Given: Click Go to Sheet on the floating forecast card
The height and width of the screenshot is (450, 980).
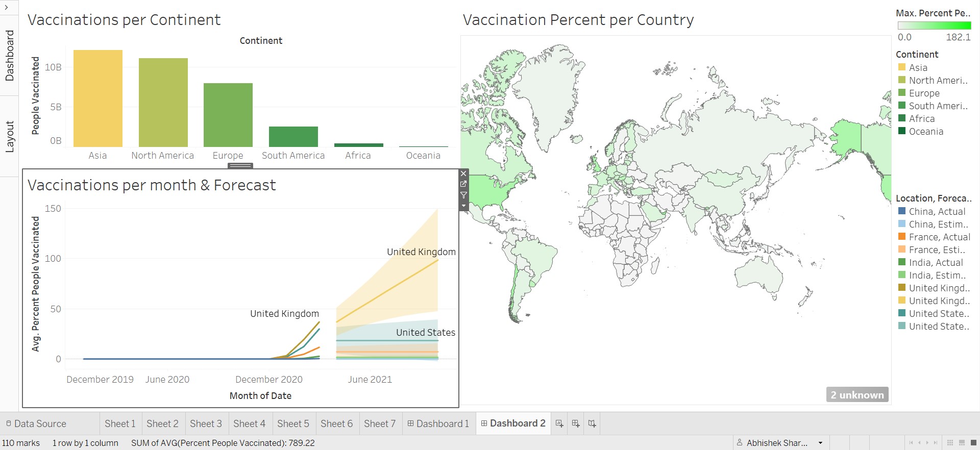Looking at the screenshot, I should click(463, 184).
